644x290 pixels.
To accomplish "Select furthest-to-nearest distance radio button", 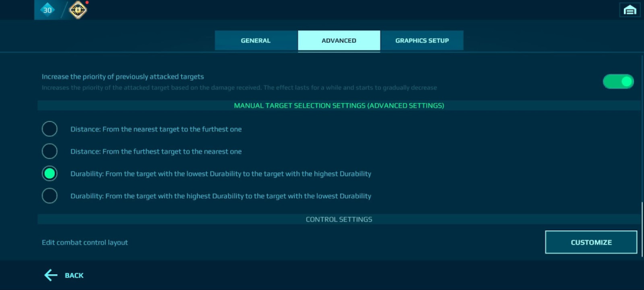I will (50, 151).
